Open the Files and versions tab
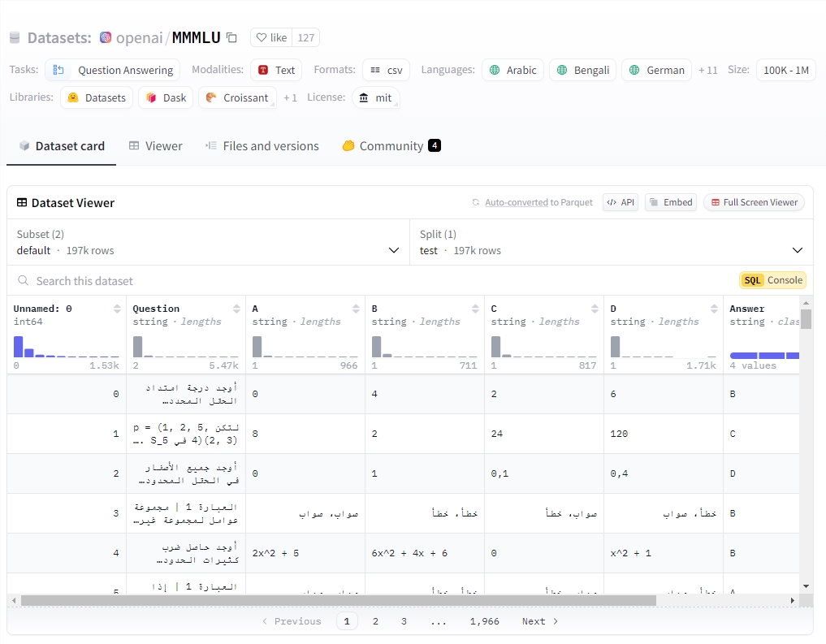 [262, 146]
